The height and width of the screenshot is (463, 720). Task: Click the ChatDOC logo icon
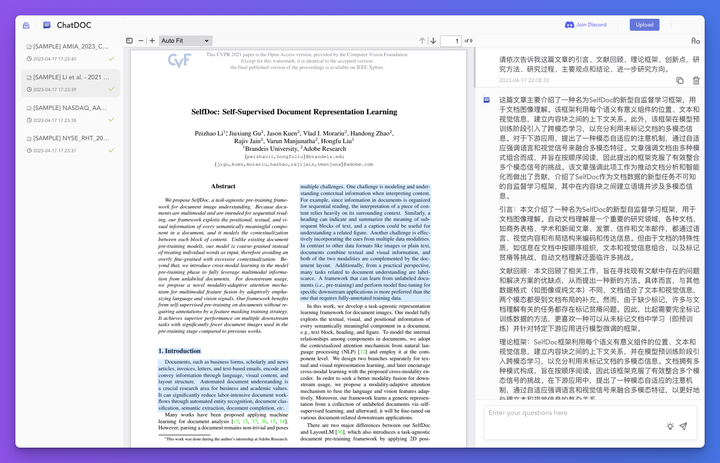coord(47,25)
